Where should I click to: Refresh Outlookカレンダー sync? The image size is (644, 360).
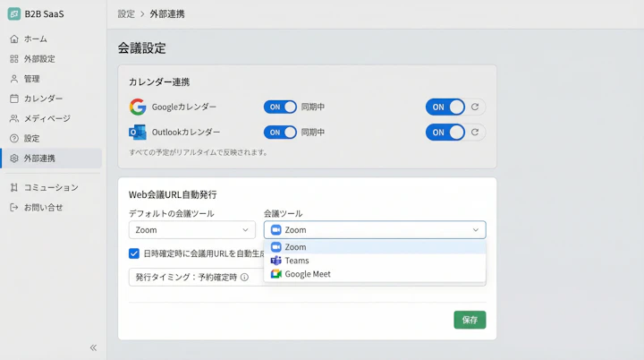(x=475, y=132)
